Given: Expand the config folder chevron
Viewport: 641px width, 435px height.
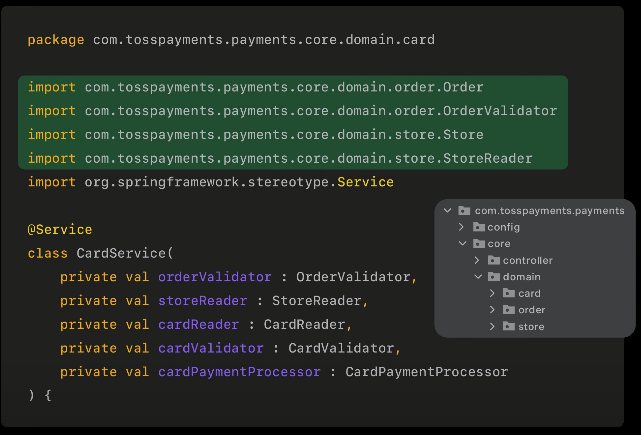Looking at the screenshot, I should 461,227.
